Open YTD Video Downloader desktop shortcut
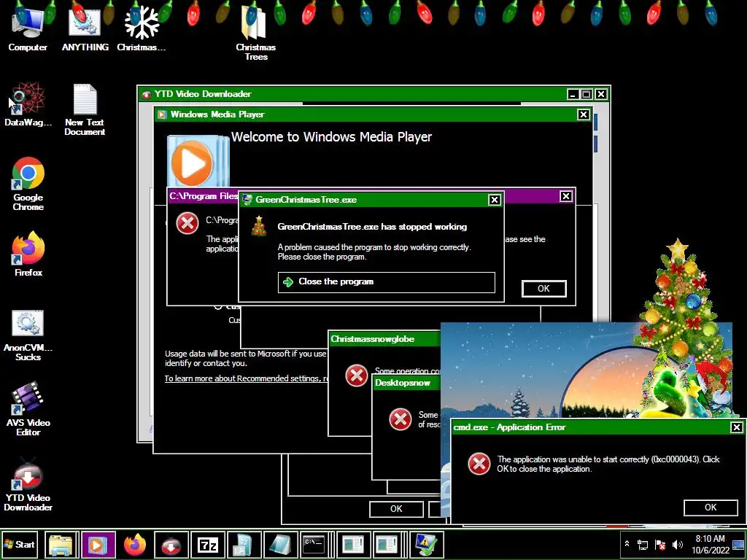 [x=28, y=484]
